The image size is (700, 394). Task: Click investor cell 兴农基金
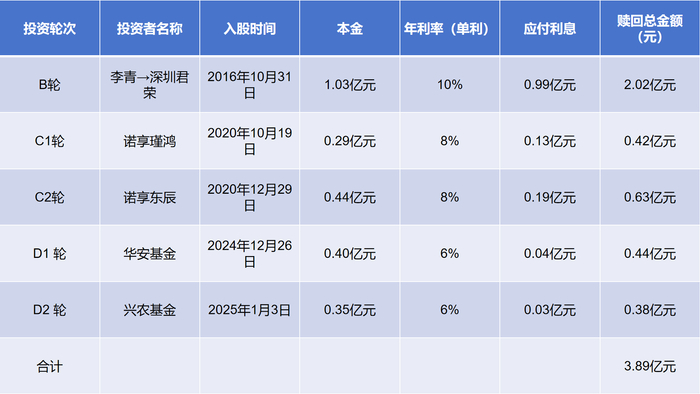(x=150, y=310)
